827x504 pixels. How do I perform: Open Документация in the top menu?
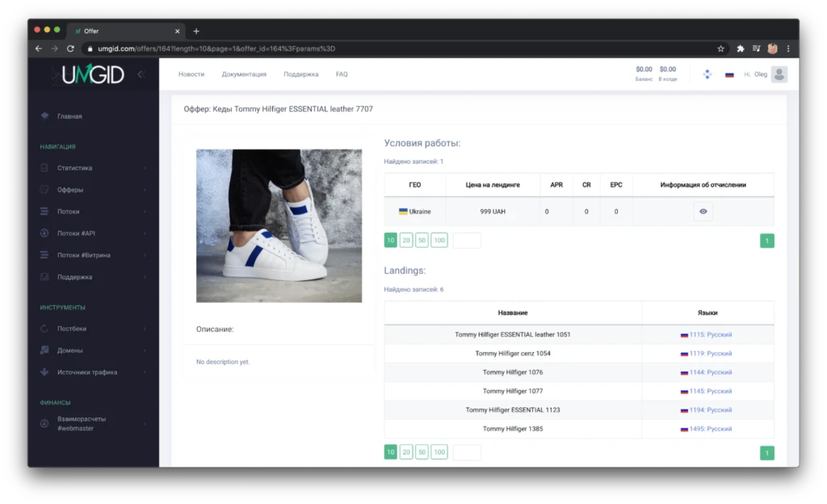[x=244, y=74]
